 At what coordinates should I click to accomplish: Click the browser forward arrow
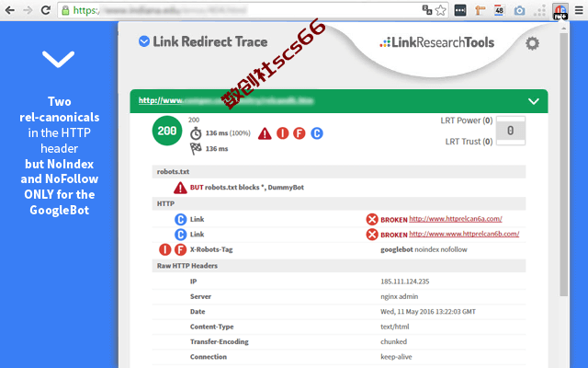(x=28, y=10)
